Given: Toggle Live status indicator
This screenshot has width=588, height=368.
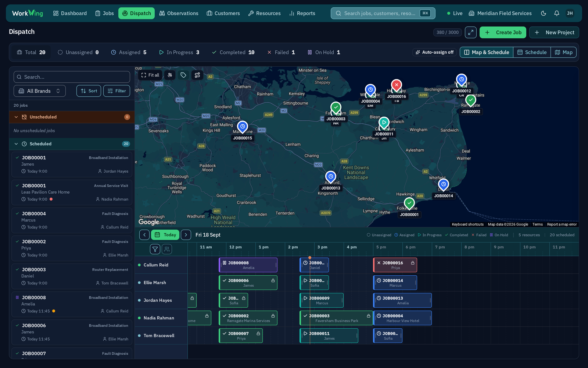Looking at the screenshot, I should [x=455, y=13].
